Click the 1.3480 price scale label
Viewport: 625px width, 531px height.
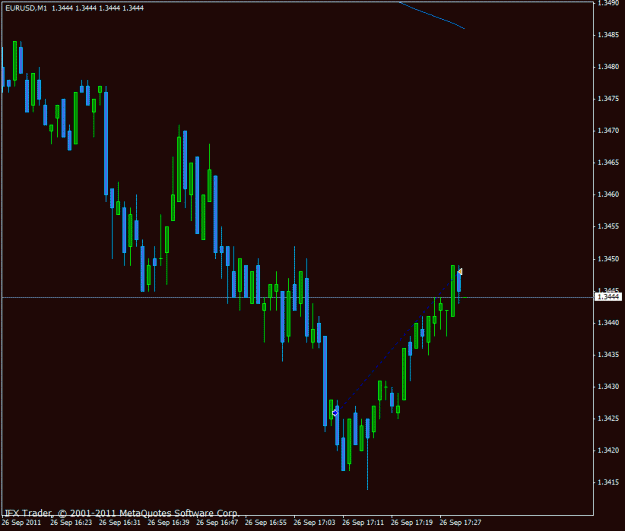608,67
